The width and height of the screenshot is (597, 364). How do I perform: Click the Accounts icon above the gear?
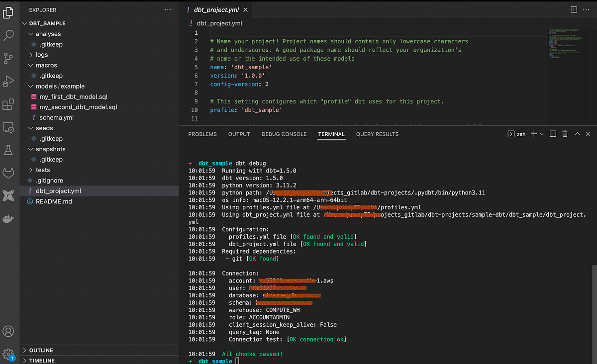click(x=8, y=331)
